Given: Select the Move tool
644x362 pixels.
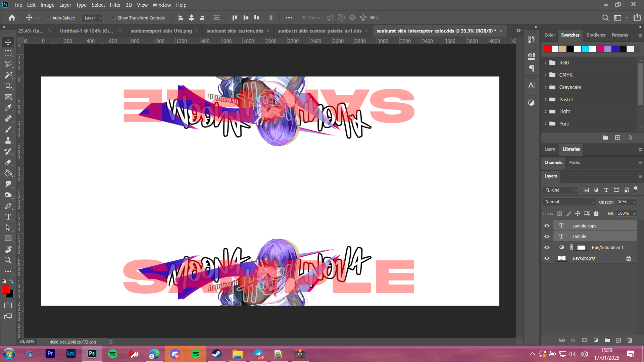Looking at the screenshot, I should (8, 42).
